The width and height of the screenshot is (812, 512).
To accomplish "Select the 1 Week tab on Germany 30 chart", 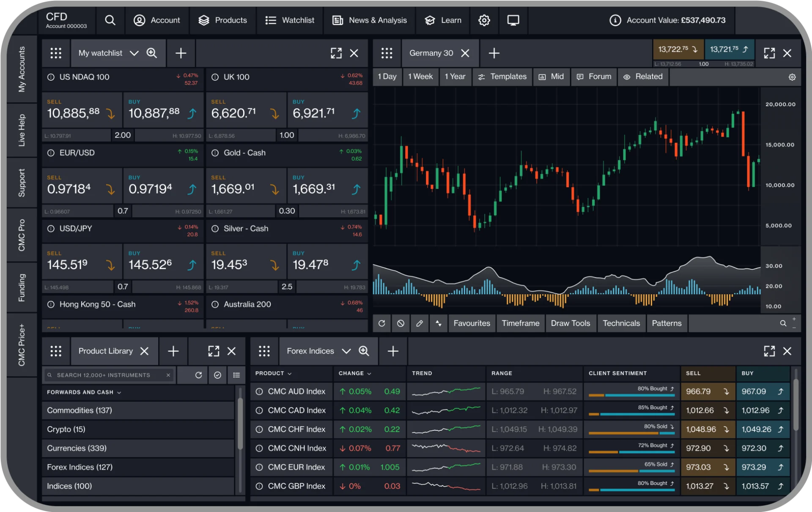I will pos(421,76).
